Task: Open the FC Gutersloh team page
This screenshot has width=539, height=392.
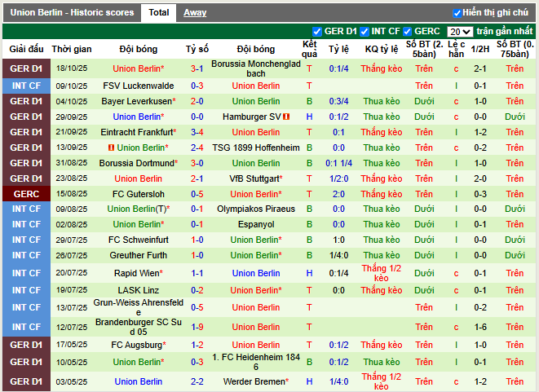Action: point(139,194)
